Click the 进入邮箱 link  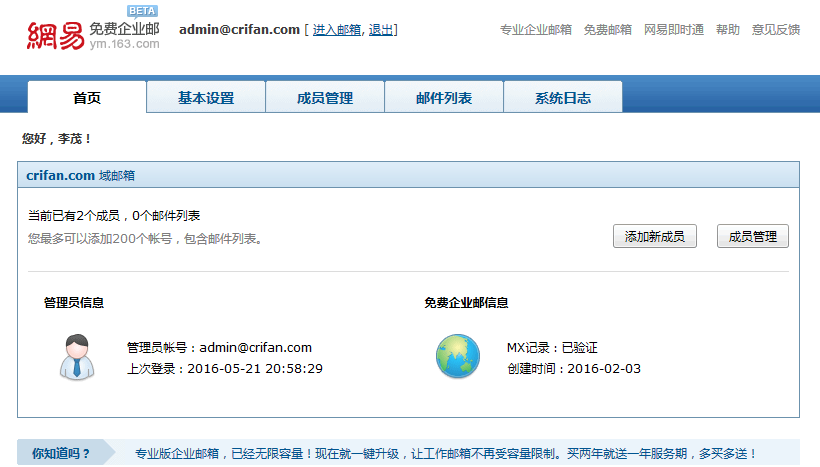click(337, 30)
